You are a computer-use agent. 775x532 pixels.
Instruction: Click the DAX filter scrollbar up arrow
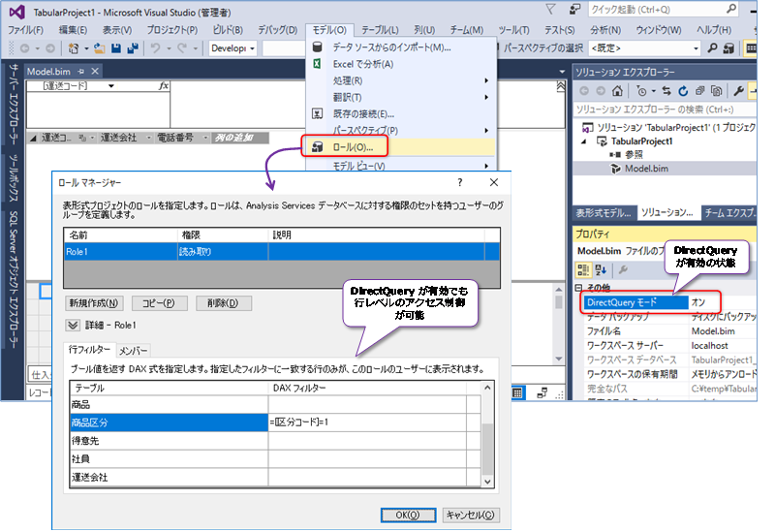(487, 388)
